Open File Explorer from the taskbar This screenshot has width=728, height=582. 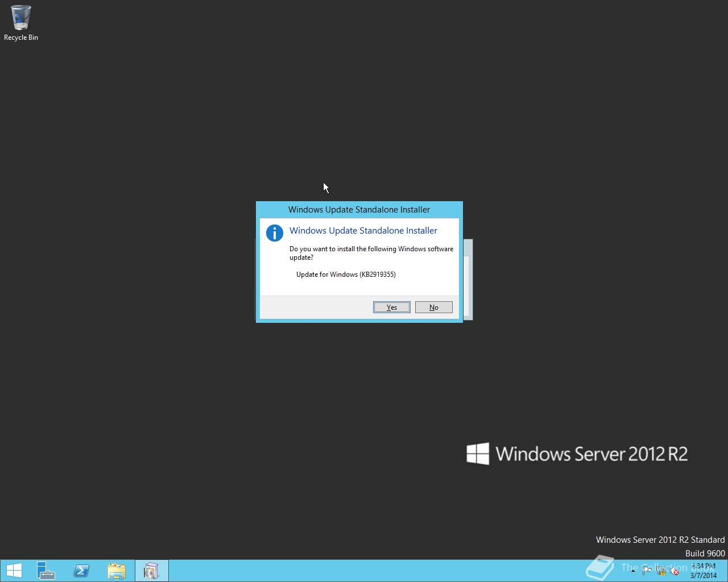coord(117,571)
